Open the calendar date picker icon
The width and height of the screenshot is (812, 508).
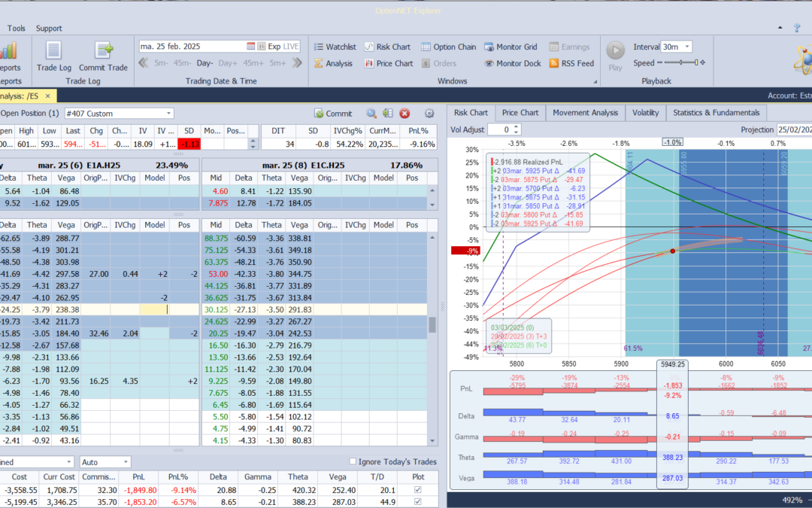point(250,46)
